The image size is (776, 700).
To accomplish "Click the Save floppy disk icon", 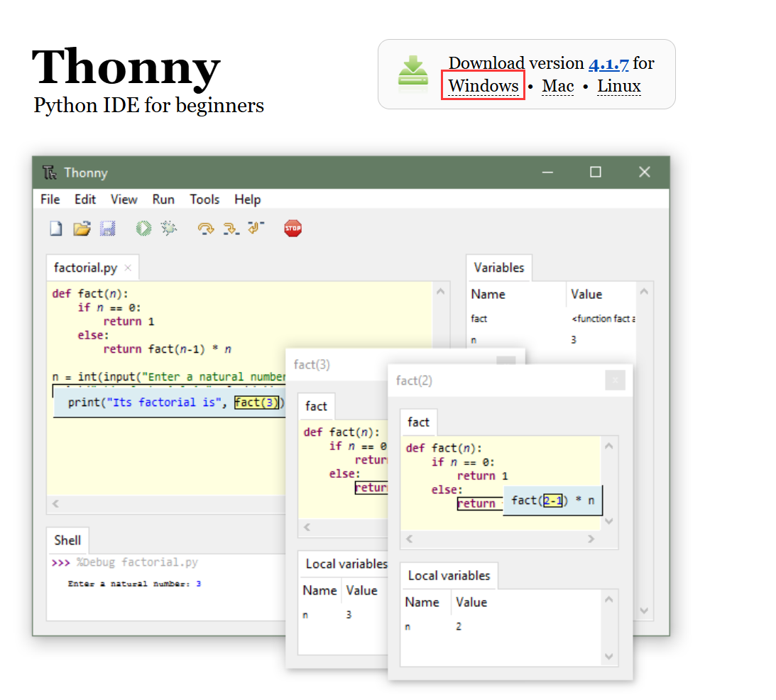I will pos(108,228).
